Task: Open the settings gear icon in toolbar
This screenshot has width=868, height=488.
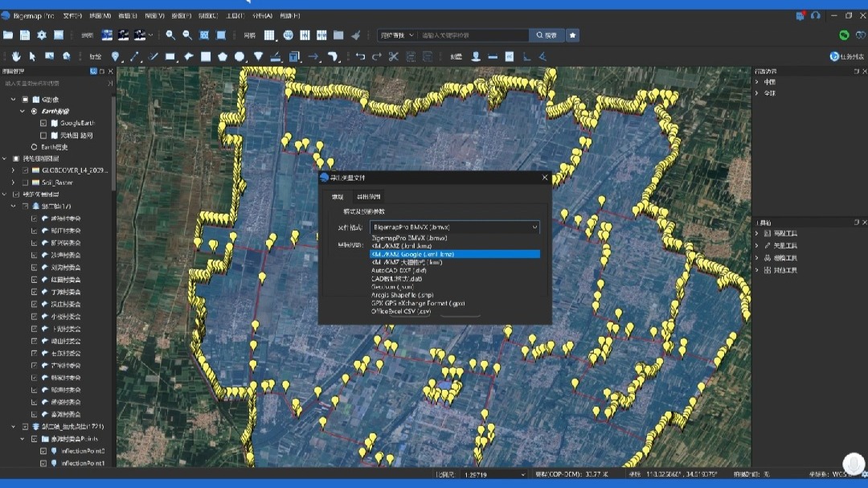Action: (42, 35)
